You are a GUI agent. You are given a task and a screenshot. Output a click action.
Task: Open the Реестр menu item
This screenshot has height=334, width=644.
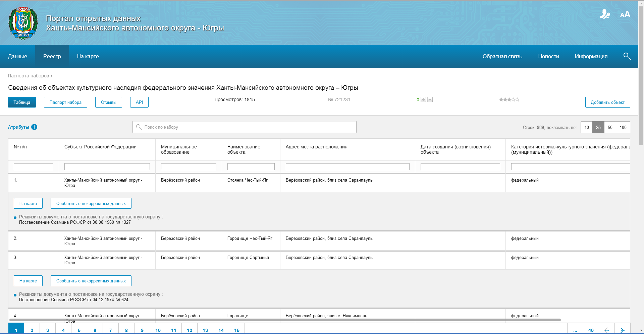52,56
